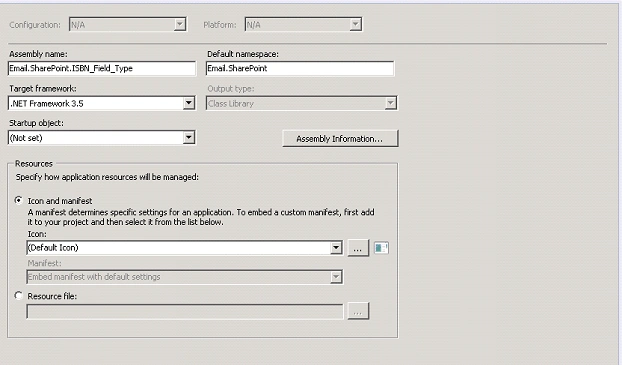Click the 'Manifest:' label
This screenshot has height=365, width=622.
[44, 263]
